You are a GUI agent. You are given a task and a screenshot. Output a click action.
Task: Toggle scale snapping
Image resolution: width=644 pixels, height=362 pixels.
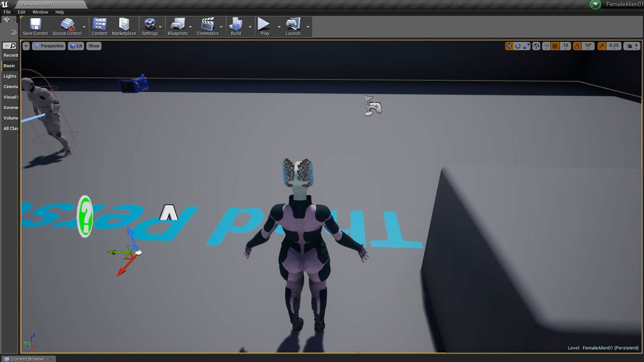(x=602, y=46)
